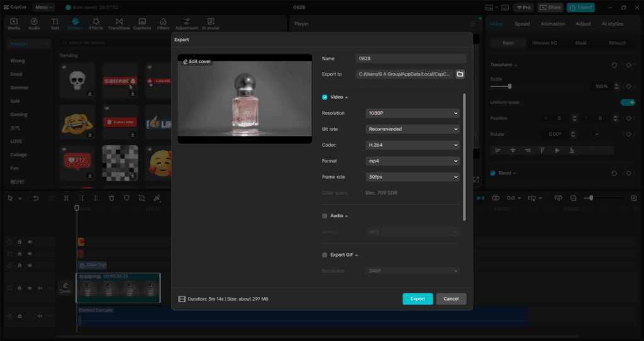Click the Edit cover pencil icon

pos(186,62)
